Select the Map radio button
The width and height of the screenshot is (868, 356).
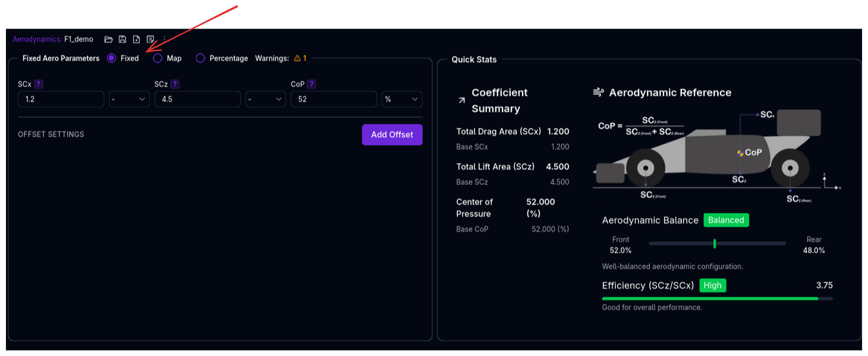pyautogui.click(x=158, y=58)
